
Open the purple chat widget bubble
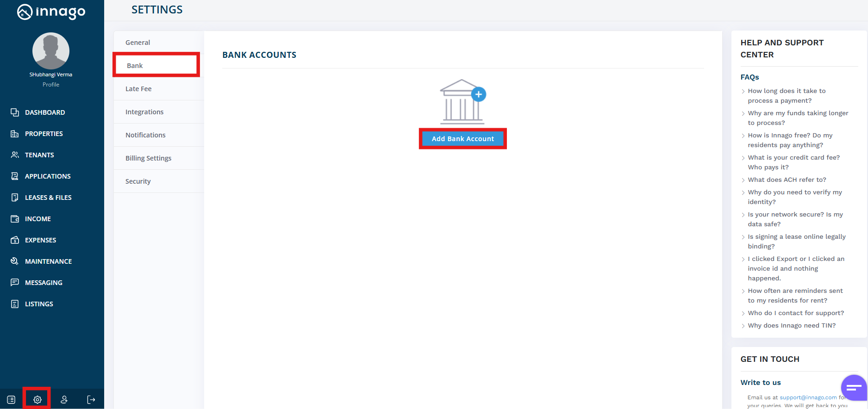[853, 388]
